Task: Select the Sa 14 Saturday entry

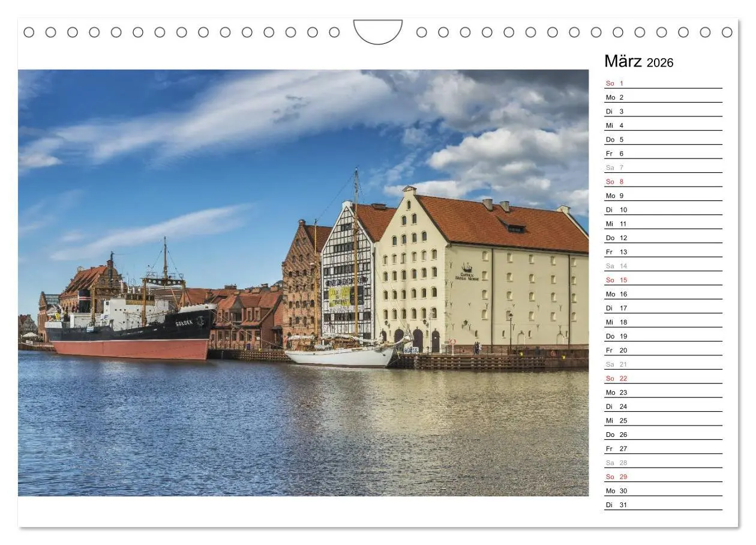Action: [615, 265]
